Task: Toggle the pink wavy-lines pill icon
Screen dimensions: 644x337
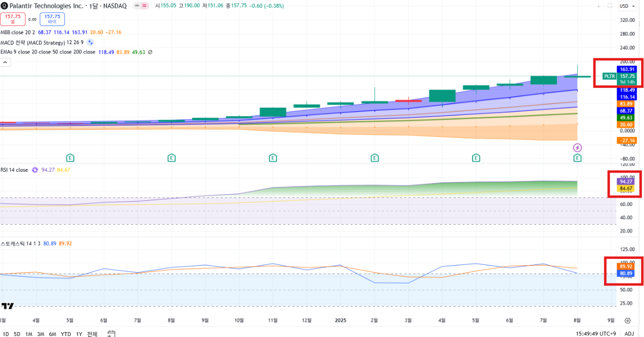Action: point(145,6)
